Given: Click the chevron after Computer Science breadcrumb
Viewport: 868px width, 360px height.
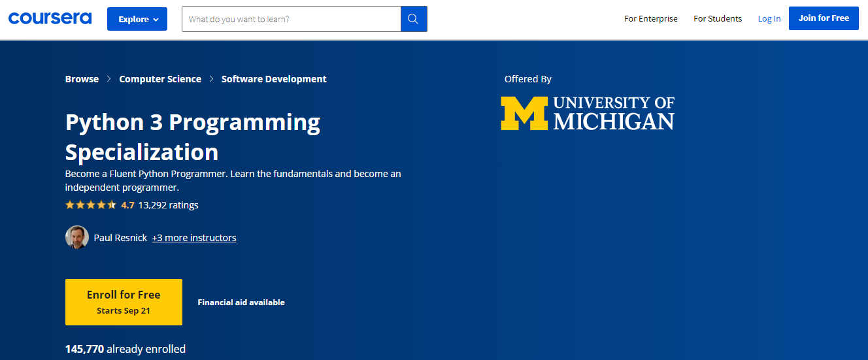Looking at the screenshot, I should point(212,79).
